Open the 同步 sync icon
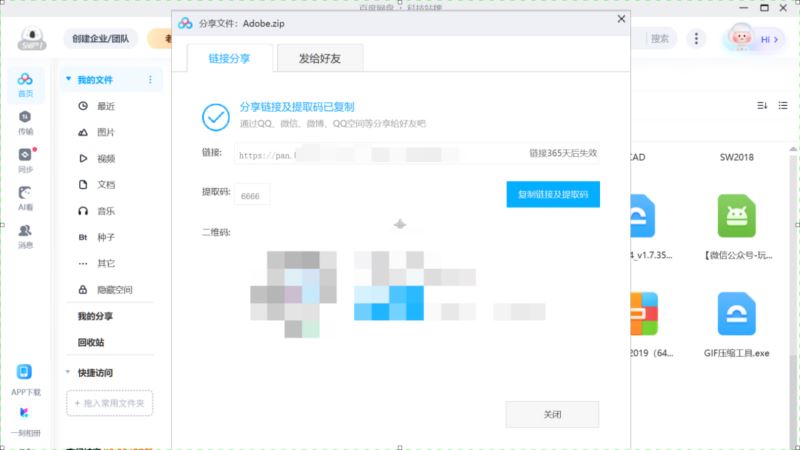800x450 pixels. tap(25, 160)
